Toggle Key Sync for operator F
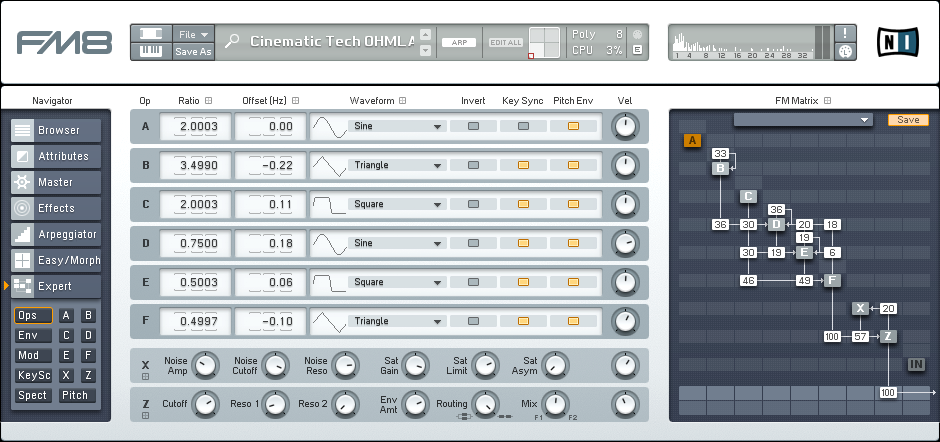 523,321
